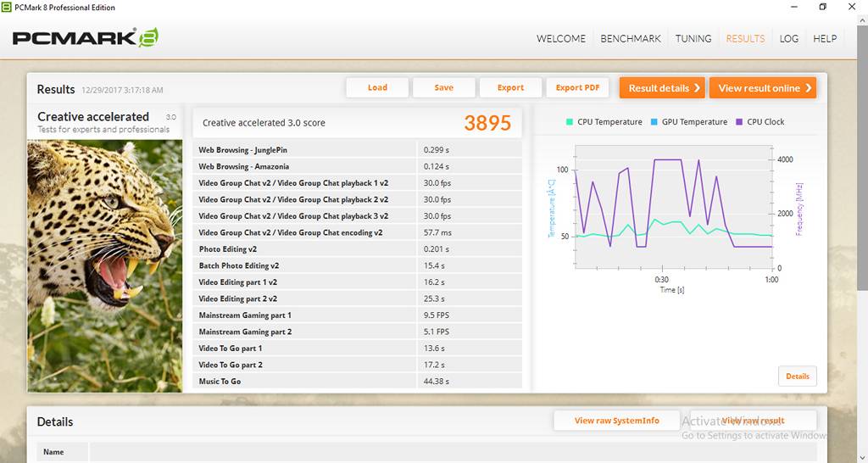Image resolution: width=868 pixels, height=463 pixels.
Task: Toggle the CPU Temperature legend marker
Action: (570, 122)
